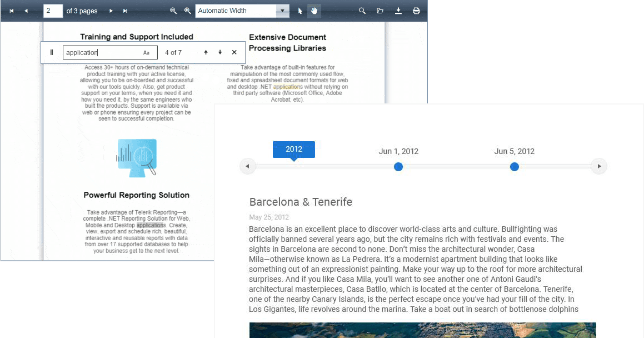Click the Zoom Out magnifier icon
This screenshot has width=644, height=338.
tap(174, 11)
